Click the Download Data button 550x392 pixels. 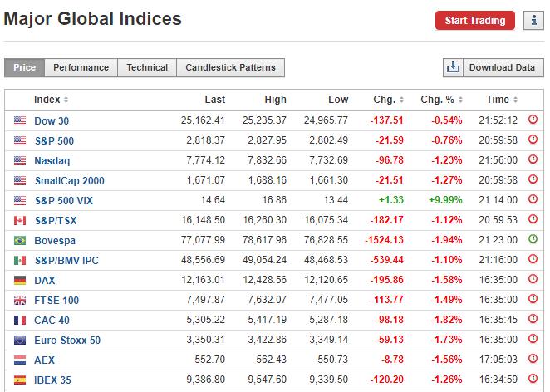tap(493, 68)
